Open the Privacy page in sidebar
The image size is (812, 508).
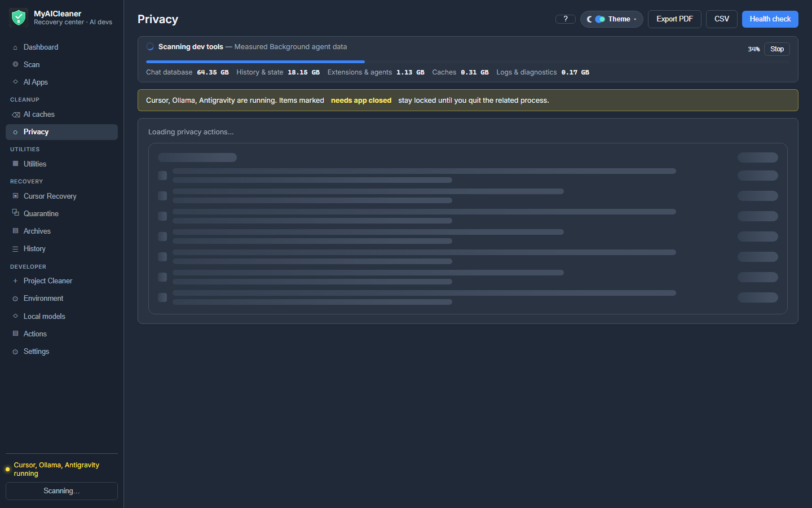tap(61, 132)
